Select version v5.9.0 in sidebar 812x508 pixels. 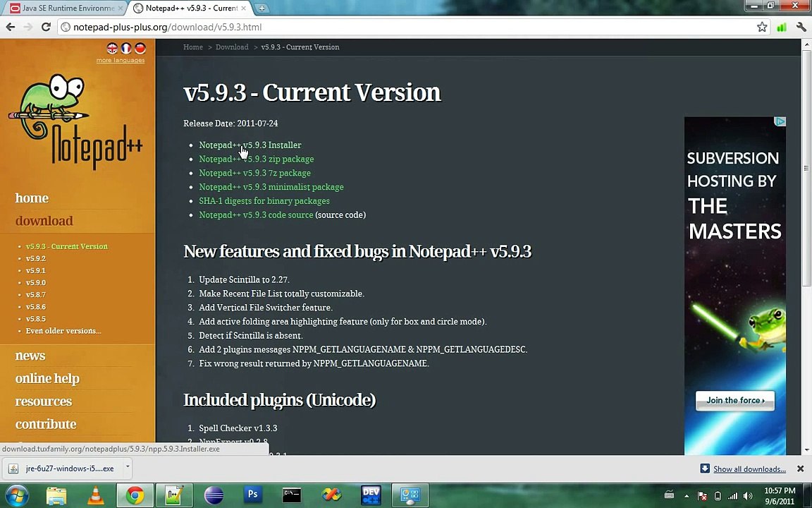pyautogui.click(x=36, y=282)
